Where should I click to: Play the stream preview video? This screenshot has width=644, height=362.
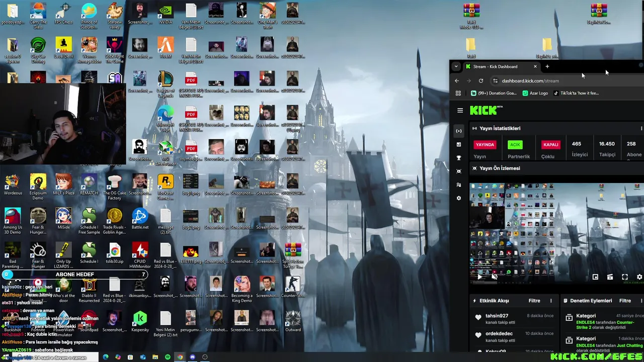pyautogui.click(x=479, y=277)
